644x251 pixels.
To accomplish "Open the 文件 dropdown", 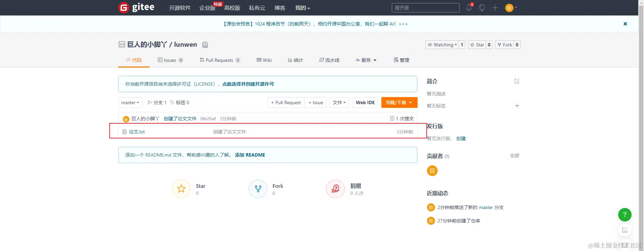I will [339, 102].
